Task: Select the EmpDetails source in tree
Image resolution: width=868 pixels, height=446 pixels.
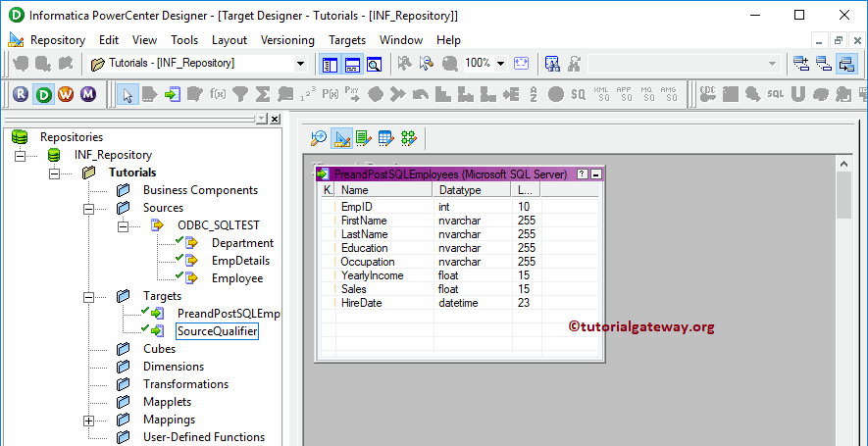Action: [x=240, y=261]
